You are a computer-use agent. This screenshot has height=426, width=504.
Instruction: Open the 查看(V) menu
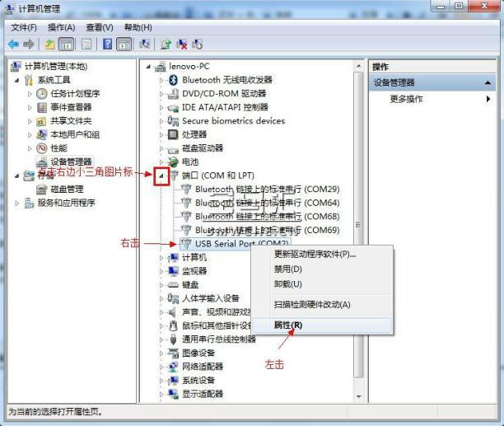(99, 27)
